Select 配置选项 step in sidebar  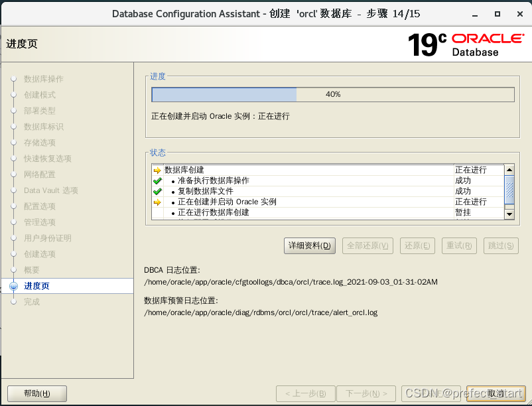click(39, 206)
